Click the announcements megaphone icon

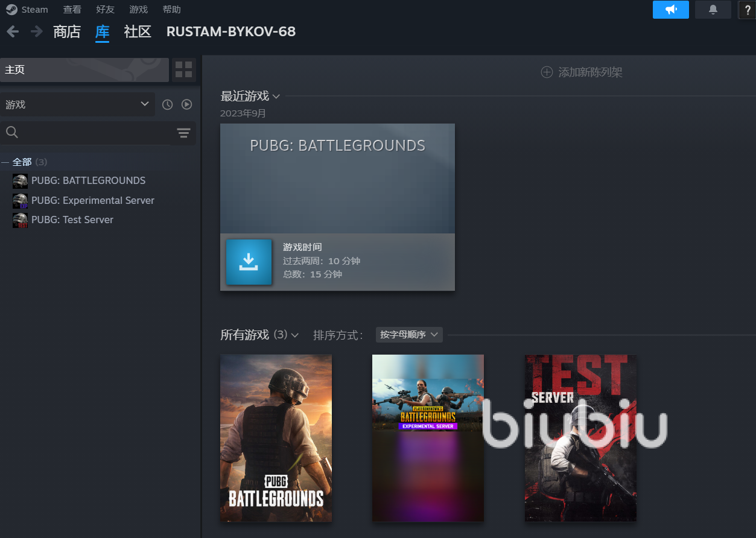click(x=670, y=10)
